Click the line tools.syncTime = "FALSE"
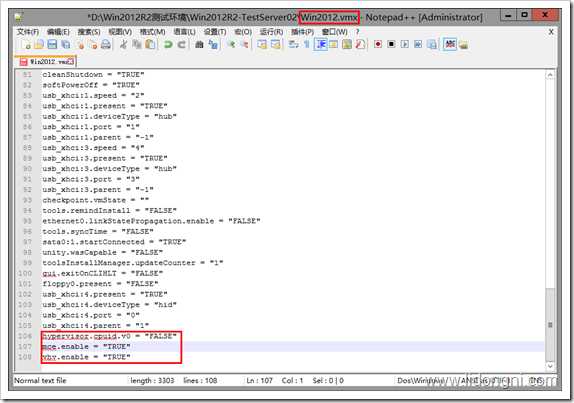574x403 pixels. (98, 231)
